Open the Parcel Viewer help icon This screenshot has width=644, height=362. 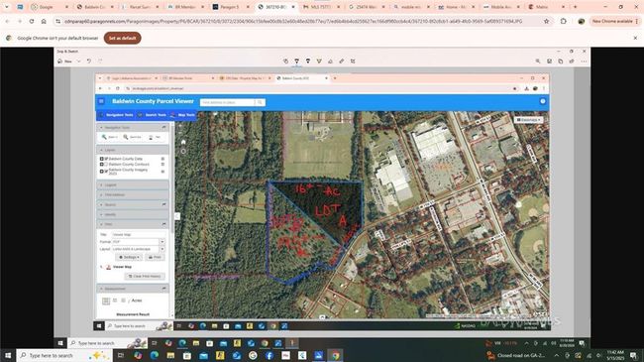click(x=543, y=101)
